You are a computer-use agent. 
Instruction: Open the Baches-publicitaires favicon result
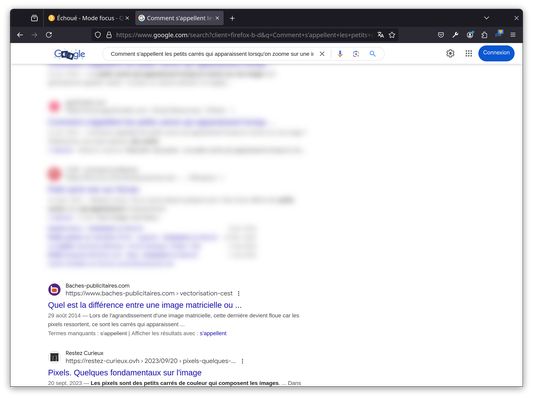54,290
